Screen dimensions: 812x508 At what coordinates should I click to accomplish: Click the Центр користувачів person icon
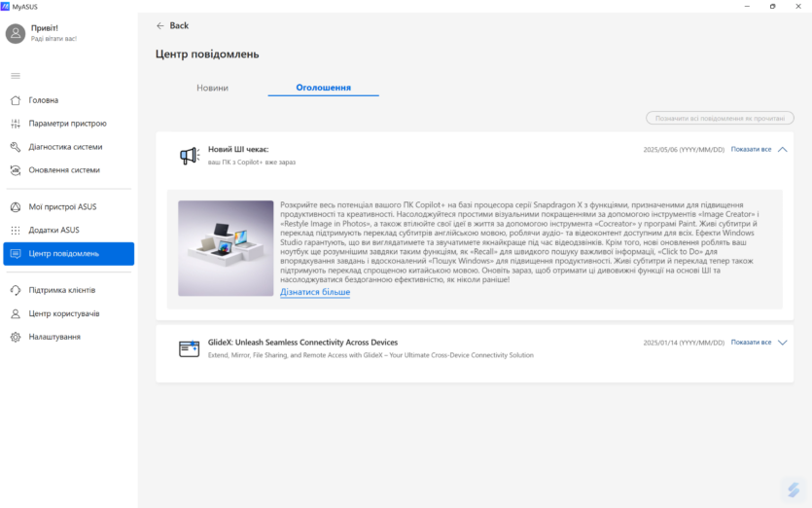[16, 313]
